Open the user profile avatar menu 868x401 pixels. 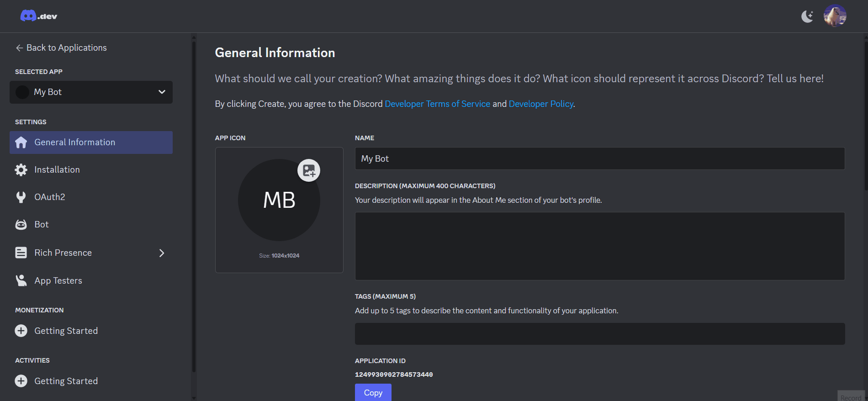[835, 16]
